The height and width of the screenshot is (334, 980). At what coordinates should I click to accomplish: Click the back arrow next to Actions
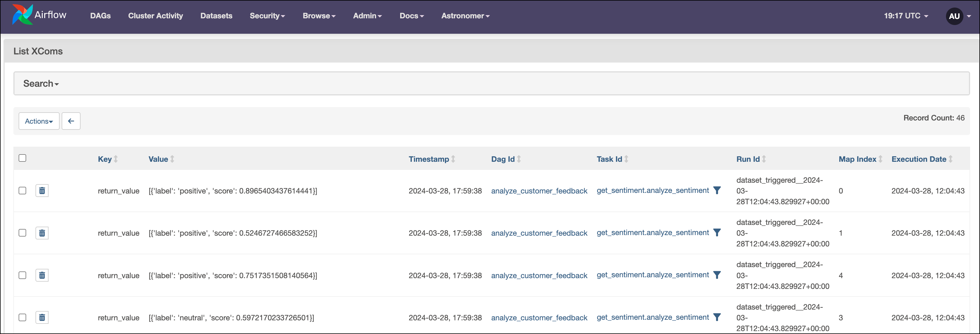[x=71, y=121]
